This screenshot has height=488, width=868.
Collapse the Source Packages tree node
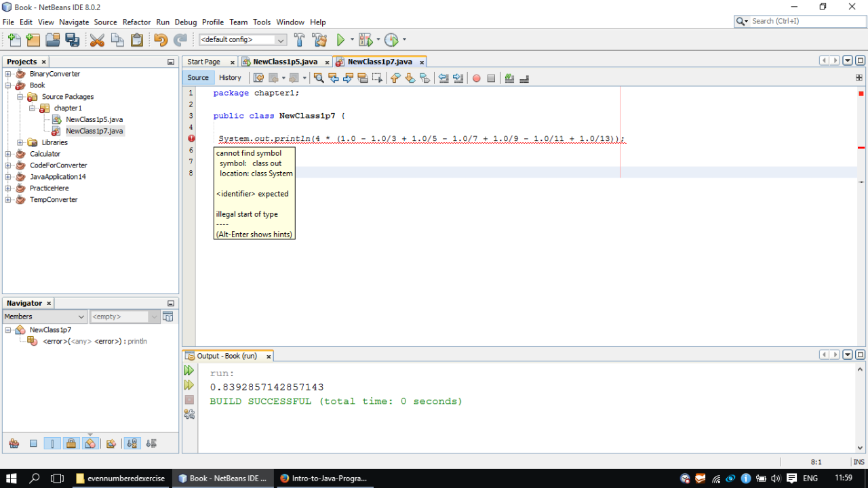20,97
